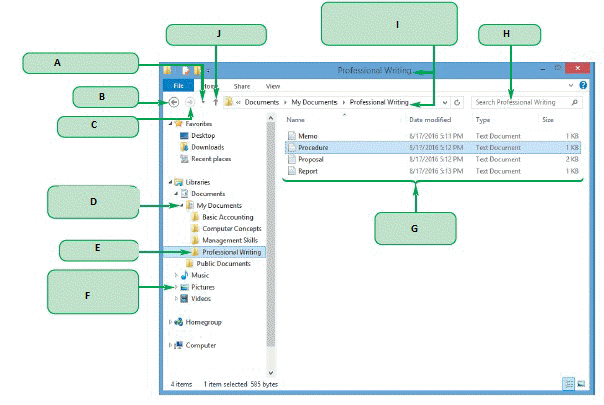Refresh the Professional Writing folder view
The width and height of the screenshot is (604, 405).
[457, 102]
